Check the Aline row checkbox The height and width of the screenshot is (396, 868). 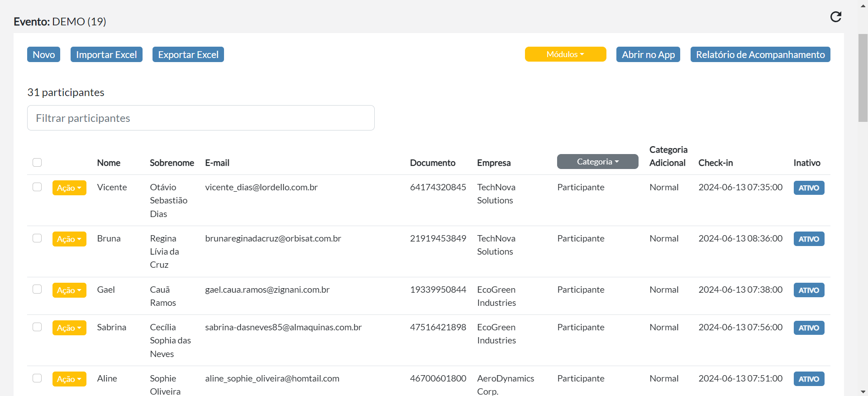tap(37, 378)
